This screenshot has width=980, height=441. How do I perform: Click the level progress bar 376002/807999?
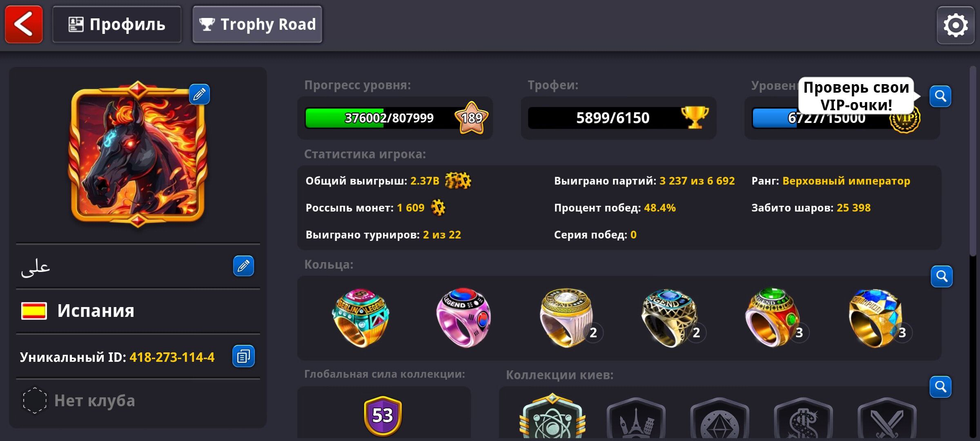tap(395, 118)
